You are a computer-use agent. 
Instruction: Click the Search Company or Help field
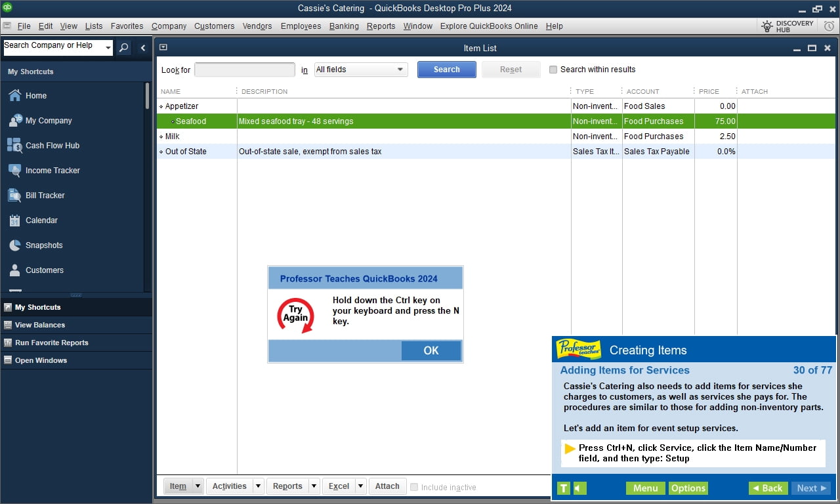coord(53,47)
